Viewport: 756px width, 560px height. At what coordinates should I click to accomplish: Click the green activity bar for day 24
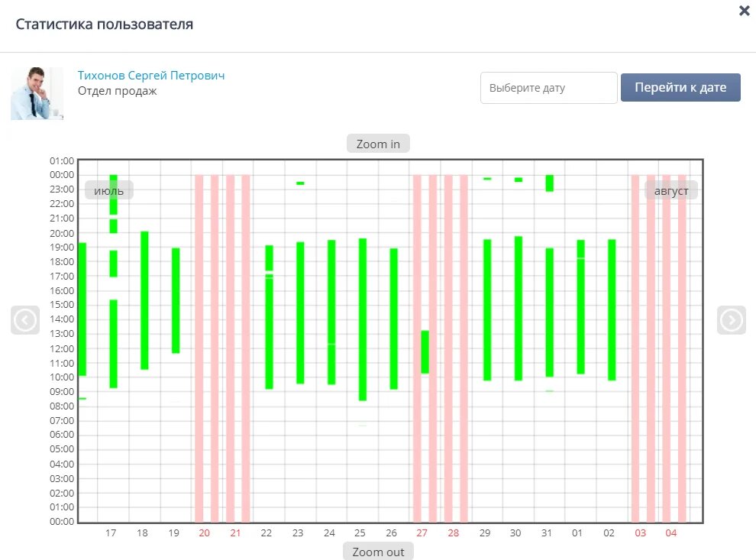(331, 312)
